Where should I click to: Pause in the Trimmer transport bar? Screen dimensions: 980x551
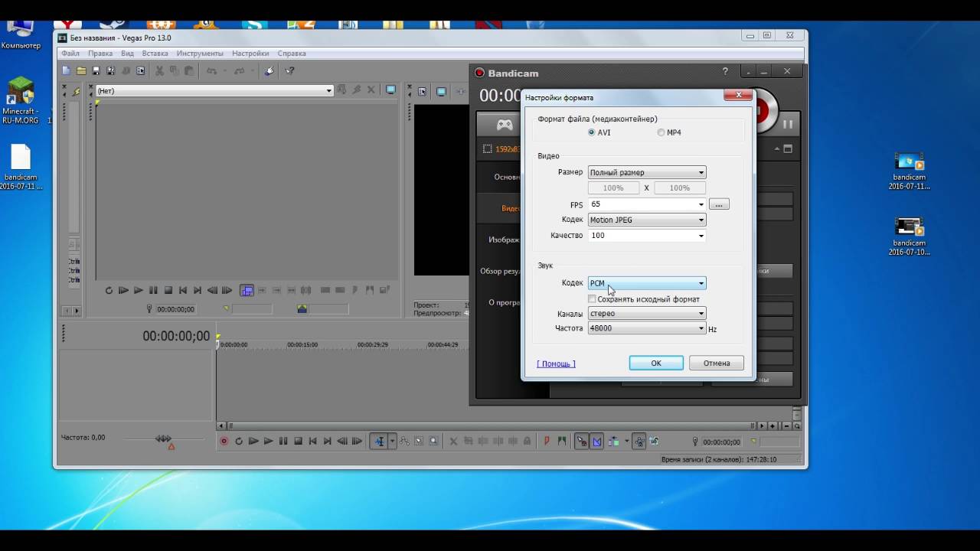click(x=153, y=290)
